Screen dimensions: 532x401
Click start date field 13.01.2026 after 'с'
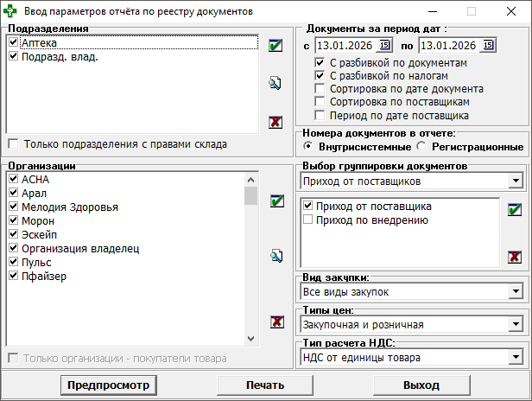point(346,46)
